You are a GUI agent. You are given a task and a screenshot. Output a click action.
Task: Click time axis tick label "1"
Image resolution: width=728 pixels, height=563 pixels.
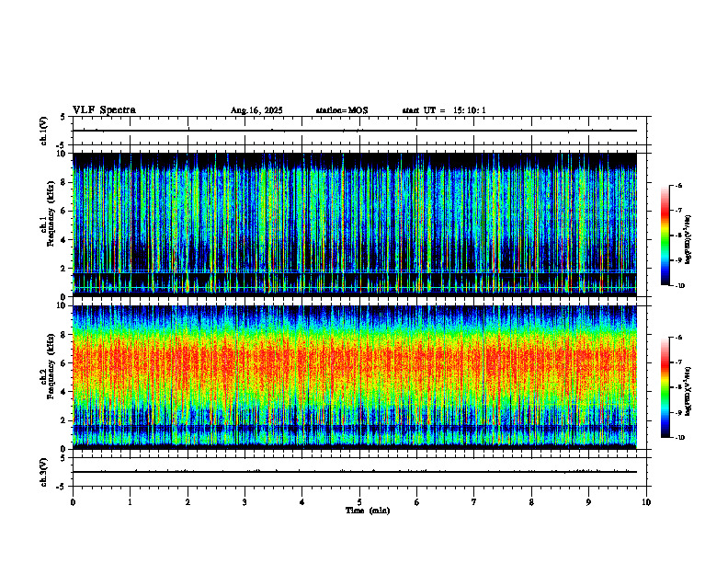[x=131, y=502]
